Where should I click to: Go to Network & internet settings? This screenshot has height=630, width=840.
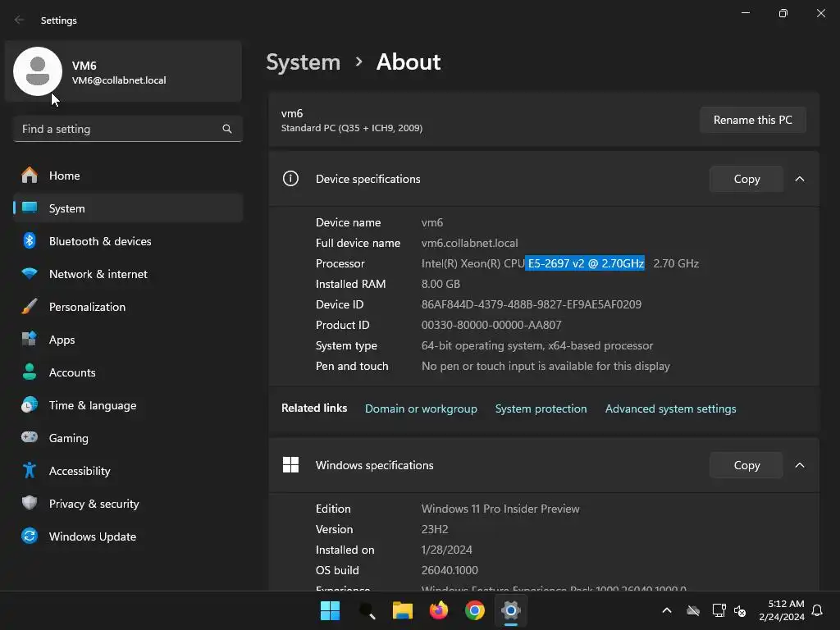click(127, 274)
